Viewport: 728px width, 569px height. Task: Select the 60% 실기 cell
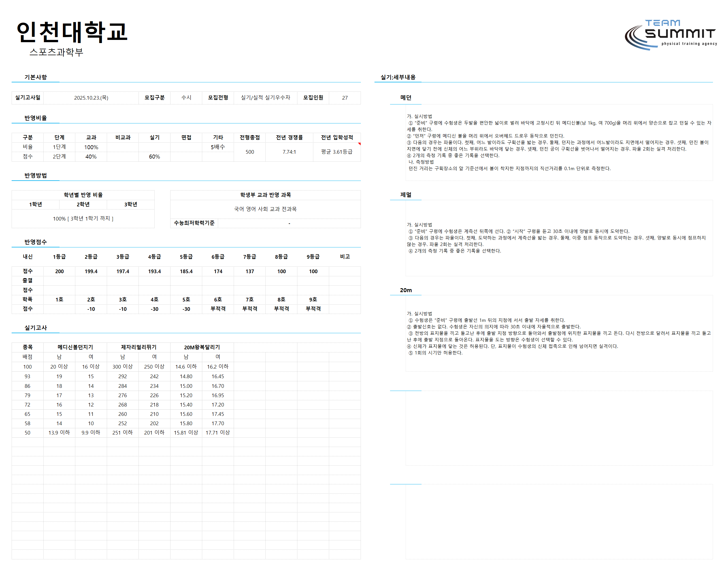[x=154, y=157]
